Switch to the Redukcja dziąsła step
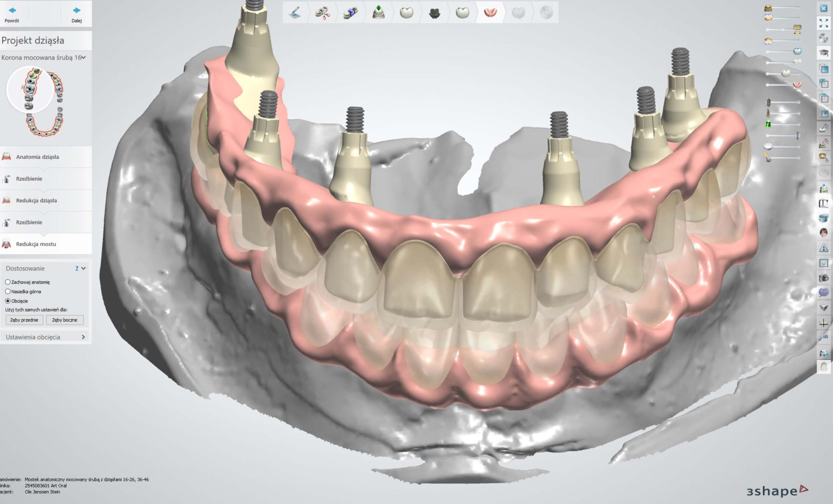This screenshot has height=504, width=833. [36, 200]
